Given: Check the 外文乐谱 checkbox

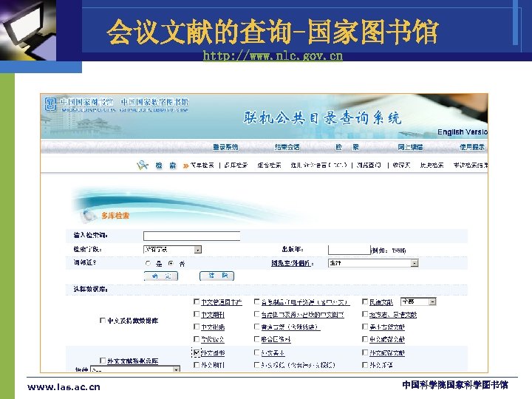Looking at the screenshot, I should [x=365, y=365].
